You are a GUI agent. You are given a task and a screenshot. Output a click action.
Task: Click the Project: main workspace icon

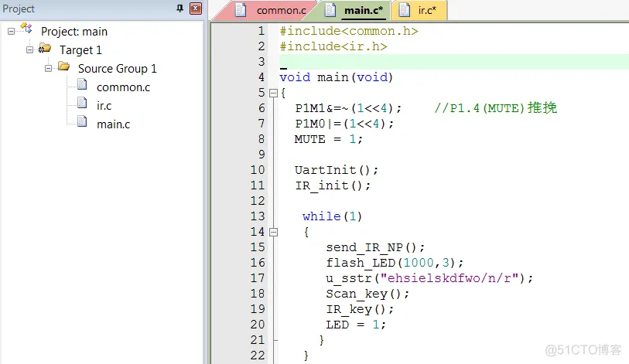[x=27, y=30]
